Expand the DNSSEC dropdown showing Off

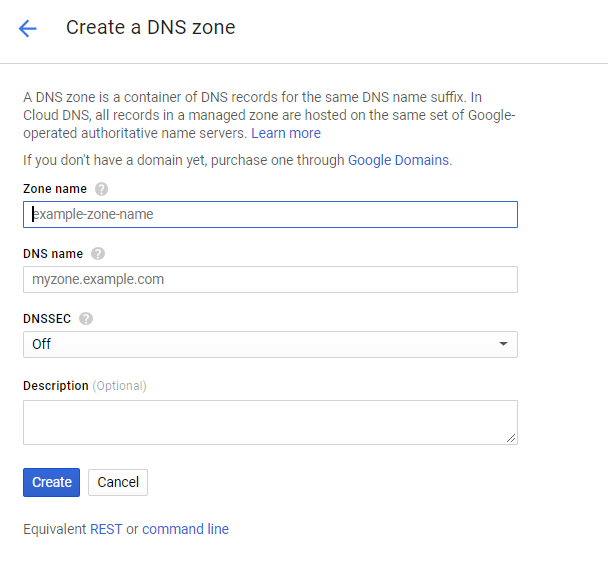click(270, 344)
